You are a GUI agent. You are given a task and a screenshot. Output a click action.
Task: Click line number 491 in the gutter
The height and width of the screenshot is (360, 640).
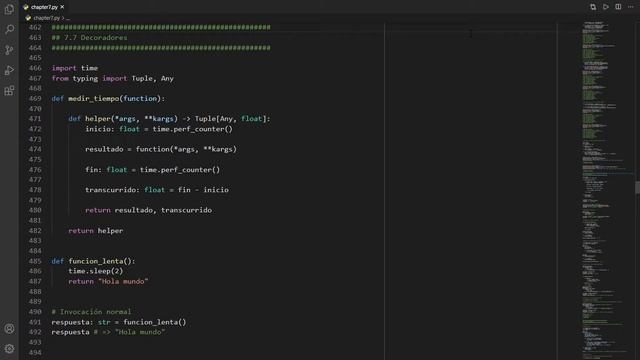coord(35,322)
